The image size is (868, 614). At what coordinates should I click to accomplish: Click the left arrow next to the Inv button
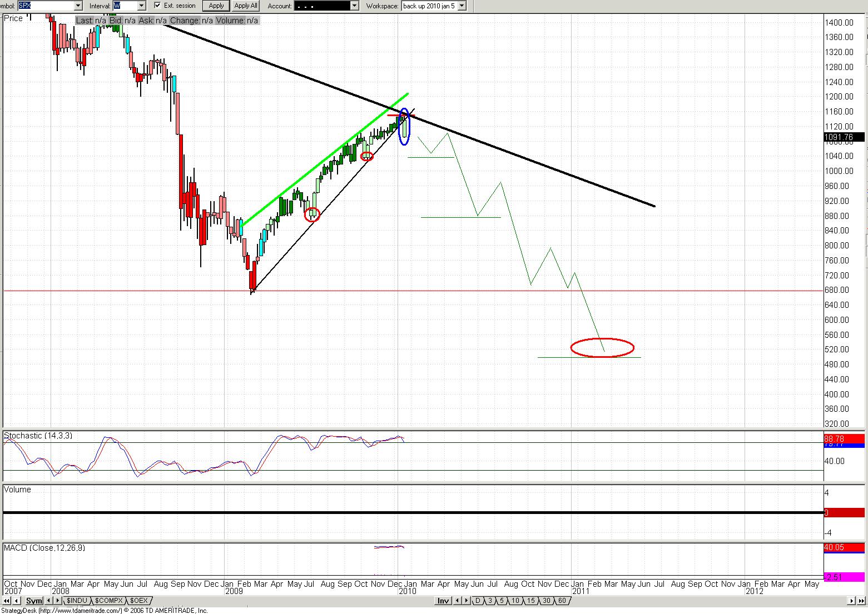[458, 601]
